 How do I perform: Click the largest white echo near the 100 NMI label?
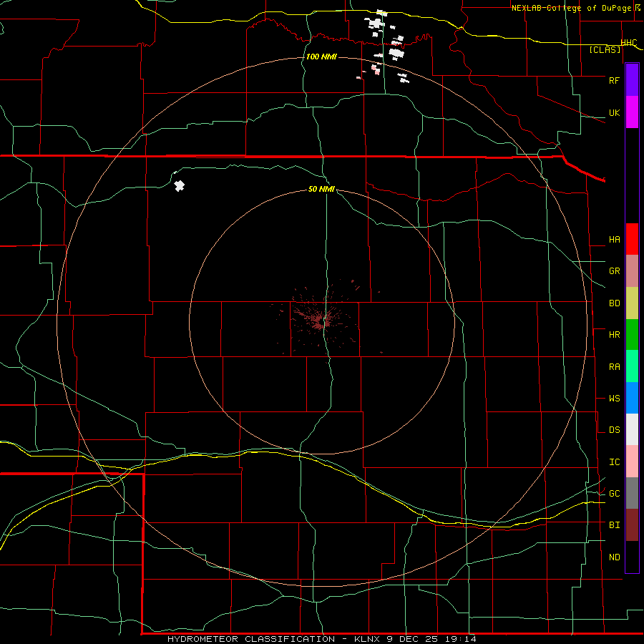click(396, 54)
